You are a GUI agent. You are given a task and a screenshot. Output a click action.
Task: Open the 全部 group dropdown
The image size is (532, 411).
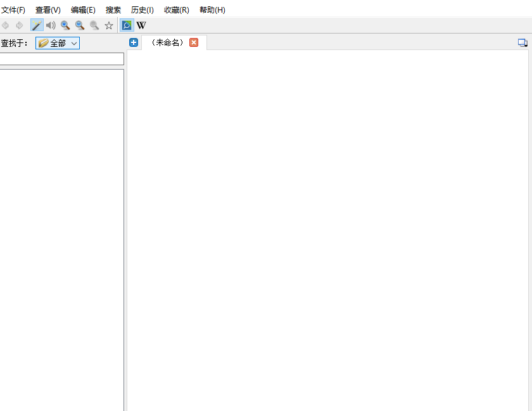(58, 43)
